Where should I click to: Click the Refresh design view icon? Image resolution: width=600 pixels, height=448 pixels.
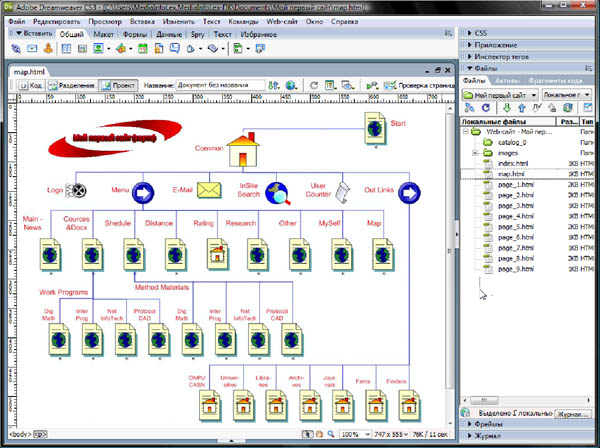tap(313, 86)
